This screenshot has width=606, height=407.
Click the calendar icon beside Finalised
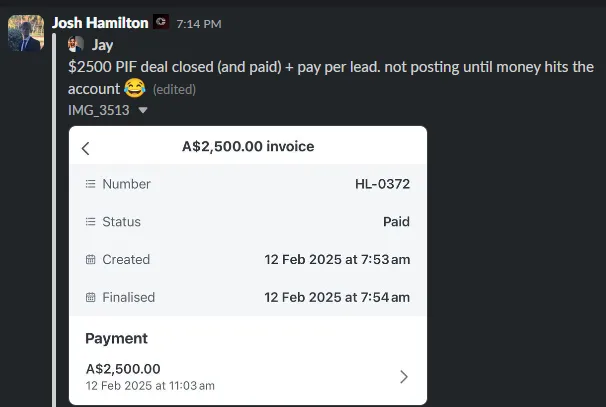click(90, 297)
